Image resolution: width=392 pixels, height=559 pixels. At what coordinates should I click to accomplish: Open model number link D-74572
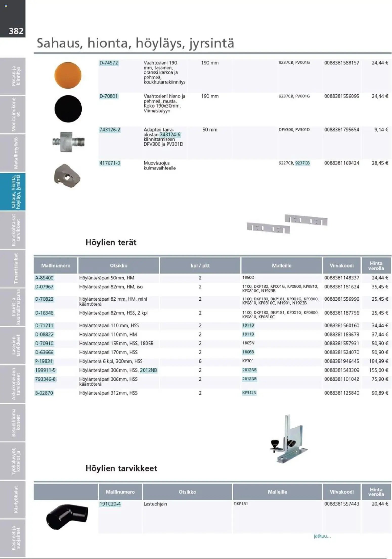coord(109,63)
